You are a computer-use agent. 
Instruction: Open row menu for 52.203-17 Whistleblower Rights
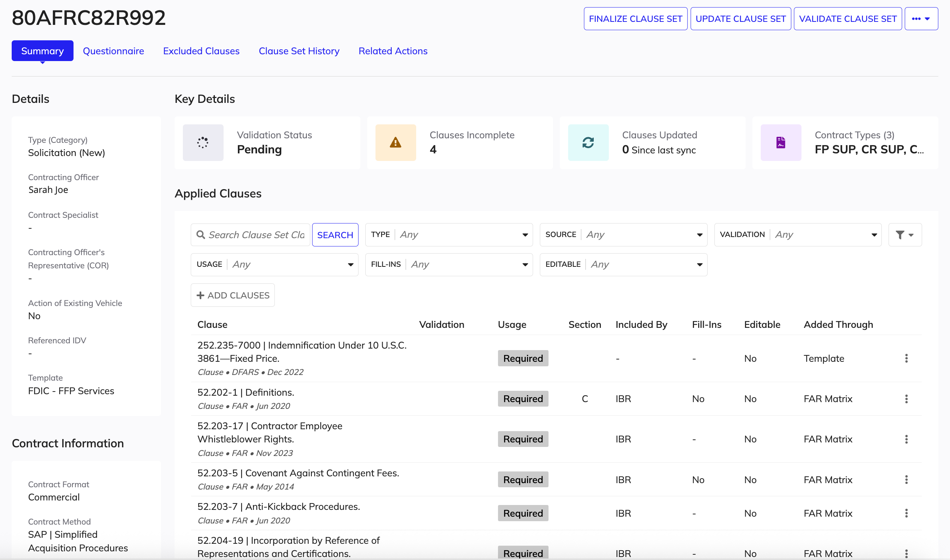pos(906,439)
